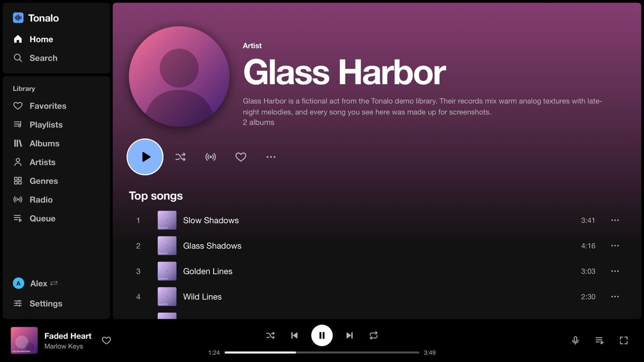
Task: Open Radio from sidebar
Action: tap(56, 200)
